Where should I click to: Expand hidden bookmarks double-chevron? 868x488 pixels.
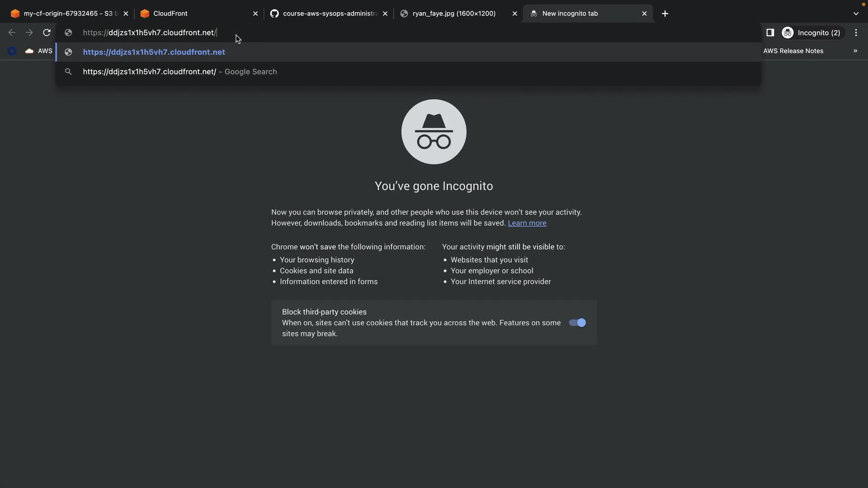tap(855, 51)
